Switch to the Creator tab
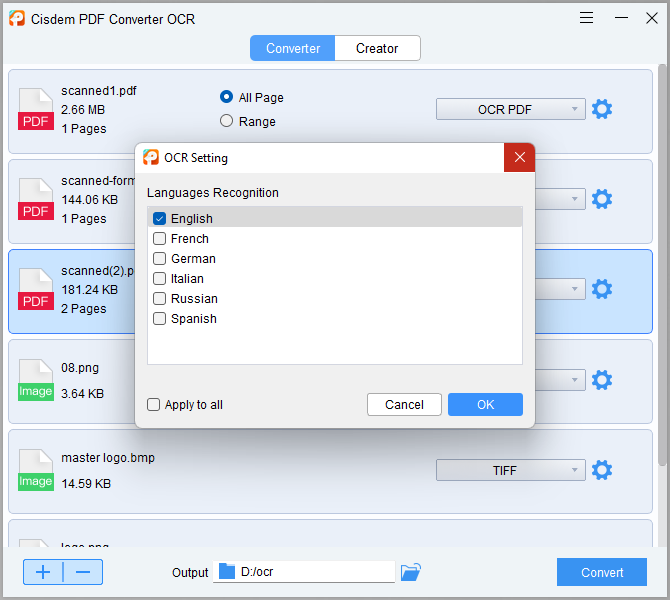Viewport: 670px width, 600px height. [x=377, y=48]
